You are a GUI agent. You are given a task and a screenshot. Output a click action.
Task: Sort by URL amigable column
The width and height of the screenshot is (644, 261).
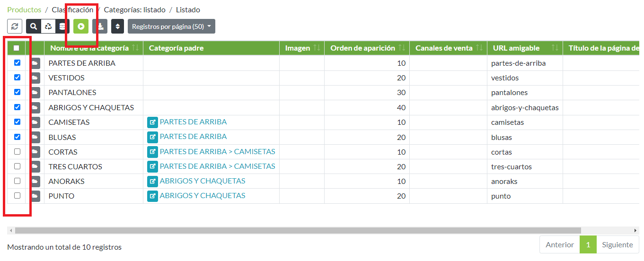[525, 48]
